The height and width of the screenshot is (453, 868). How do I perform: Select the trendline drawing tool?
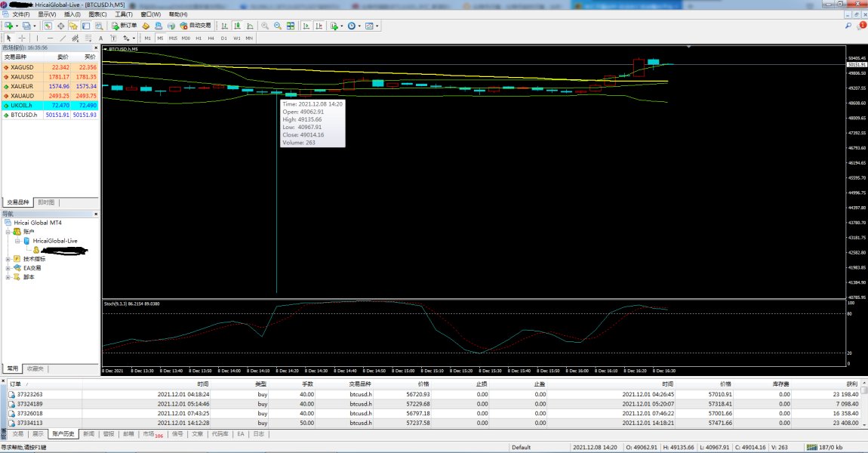click(x=62, y=38)
